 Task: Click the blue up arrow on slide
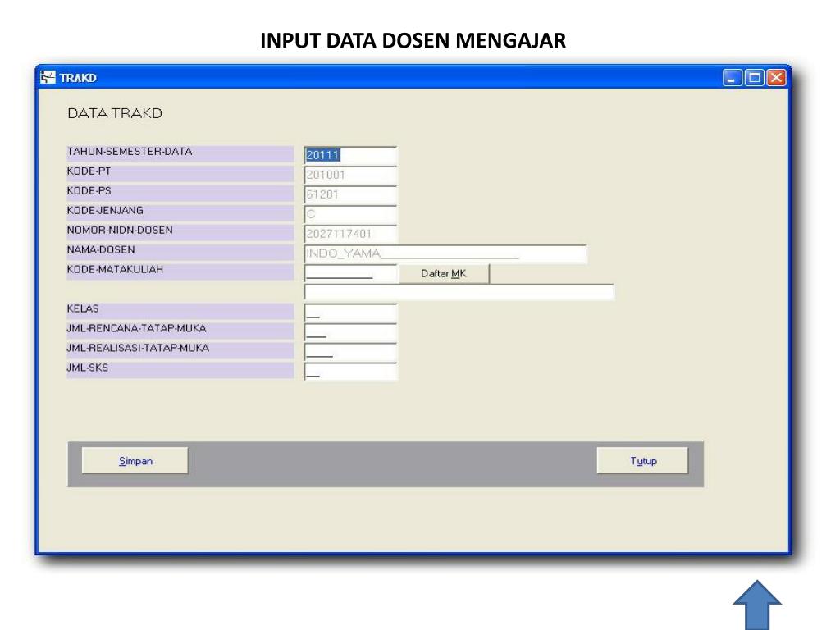pyautogui.click(x=756, y=605)
